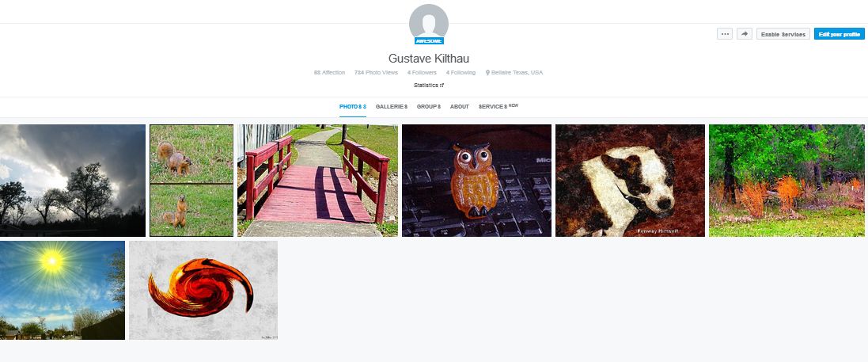Open the stormy sky trees photo

[x=73, y=180]
